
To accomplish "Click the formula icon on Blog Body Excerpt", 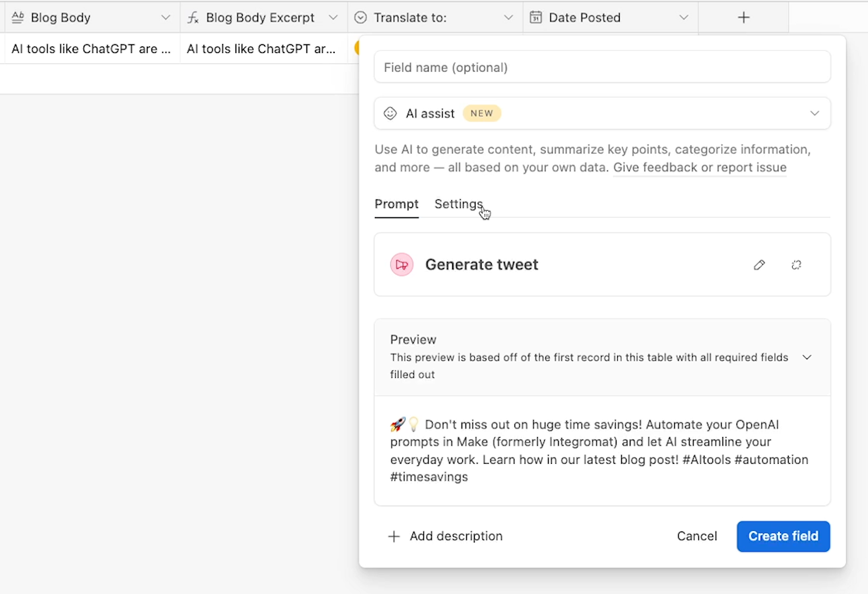I will coord(193,18).
